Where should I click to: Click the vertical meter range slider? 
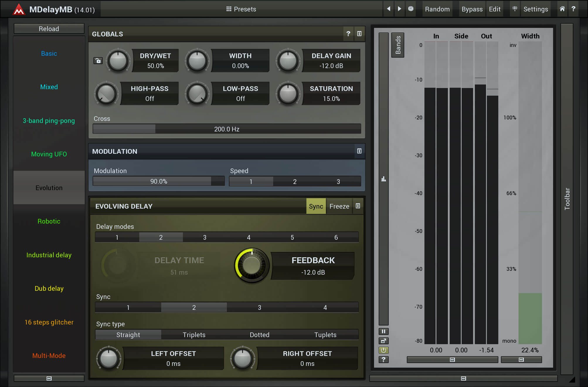pos(383,179)
